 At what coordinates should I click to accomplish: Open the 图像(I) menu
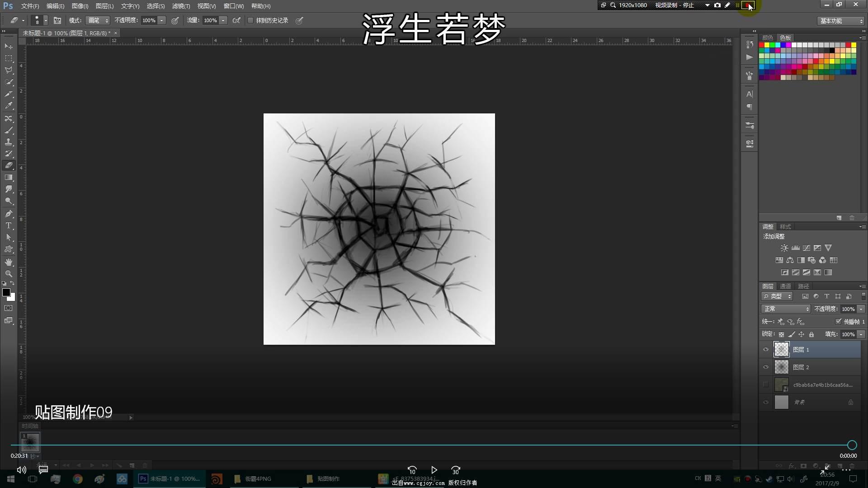click(x=80, y=6)
